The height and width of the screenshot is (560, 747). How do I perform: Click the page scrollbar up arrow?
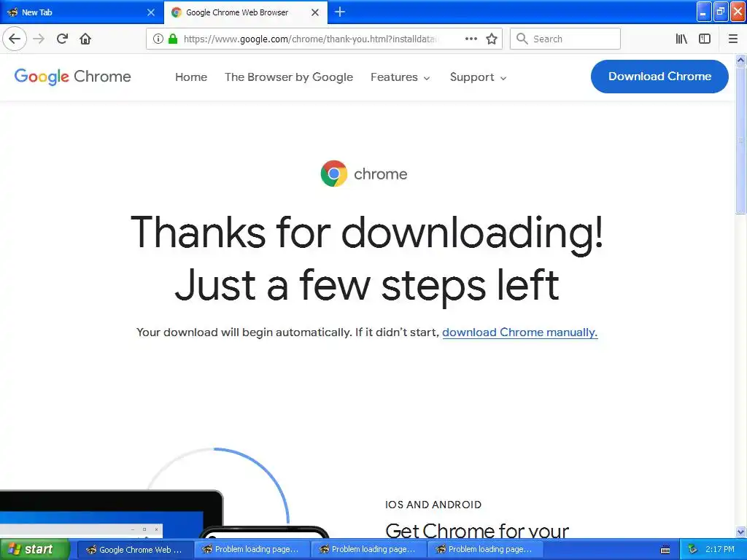click(741, 60)
